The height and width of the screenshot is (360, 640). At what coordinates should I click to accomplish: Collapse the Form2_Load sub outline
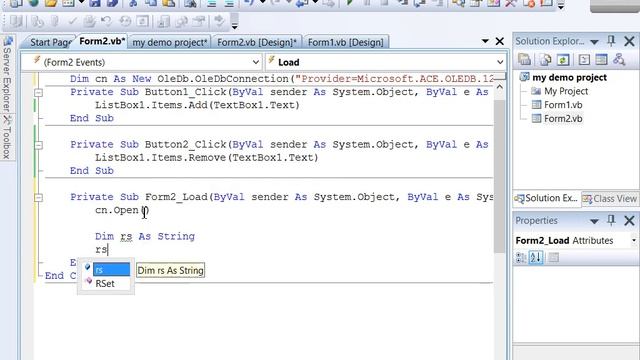point(38,198)
